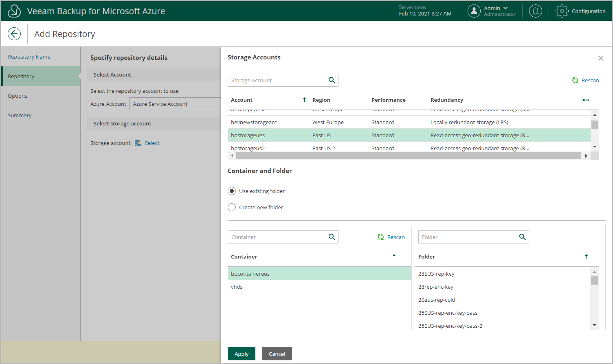The image size is (613, 364).
Task: Sort by Account column arrow
Action: click(304, 100)
